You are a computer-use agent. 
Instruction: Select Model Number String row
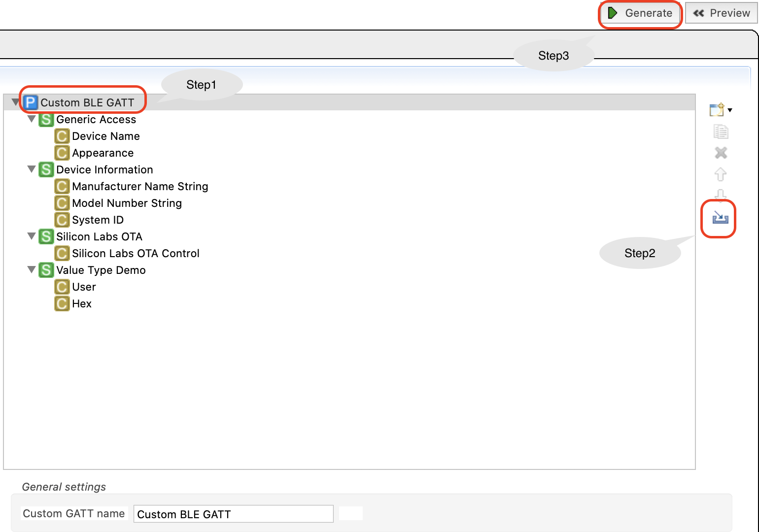(x=127, y=203)
